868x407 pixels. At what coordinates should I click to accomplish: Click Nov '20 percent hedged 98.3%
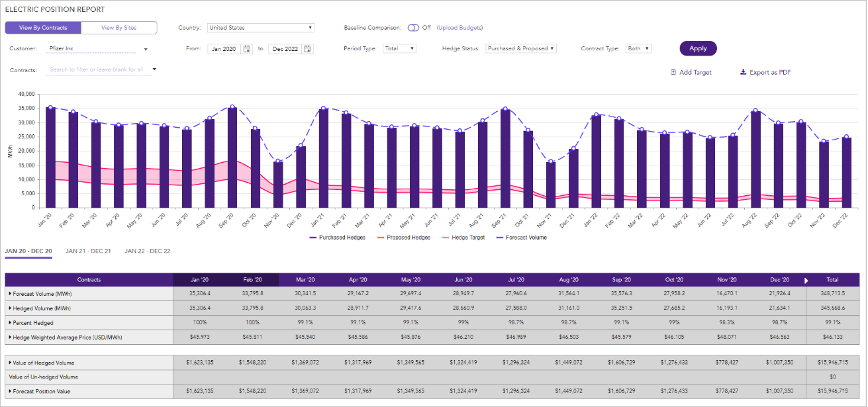coord(727,322)
